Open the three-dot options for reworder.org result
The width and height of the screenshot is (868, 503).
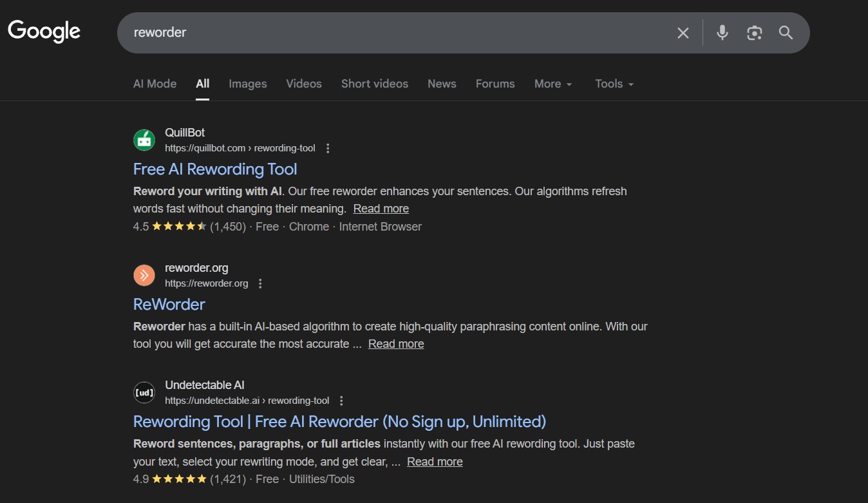pyautogui.click(x=260, y=283)
